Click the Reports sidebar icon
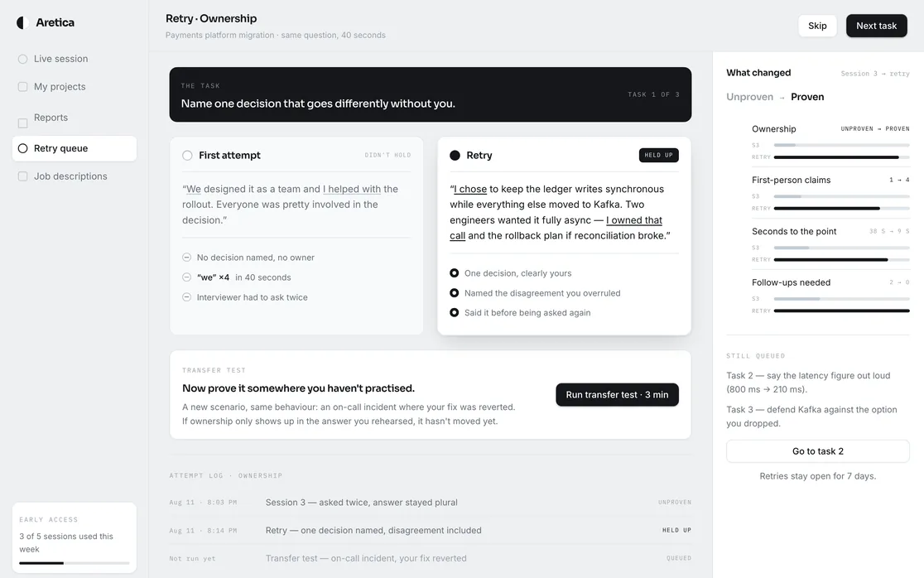 tap(22, 123)
